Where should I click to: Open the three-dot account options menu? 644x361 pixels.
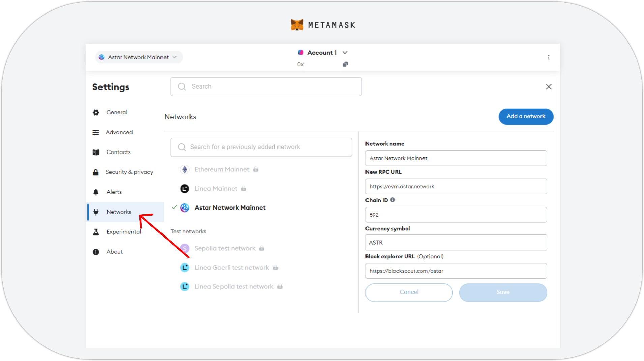pos(549,57)
